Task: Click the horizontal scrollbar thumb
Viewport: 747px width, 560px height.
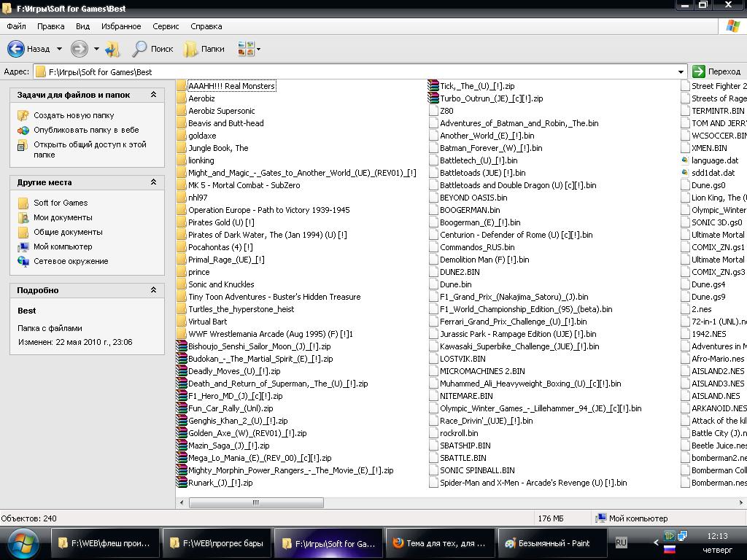Action: click(x=256, y=502)
